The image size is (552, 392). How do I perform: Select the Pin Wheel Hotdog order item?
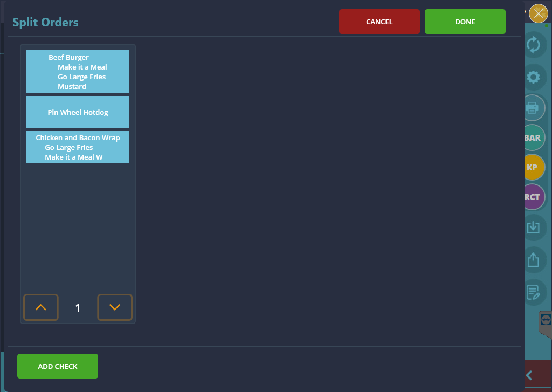[x=78, y=112]
